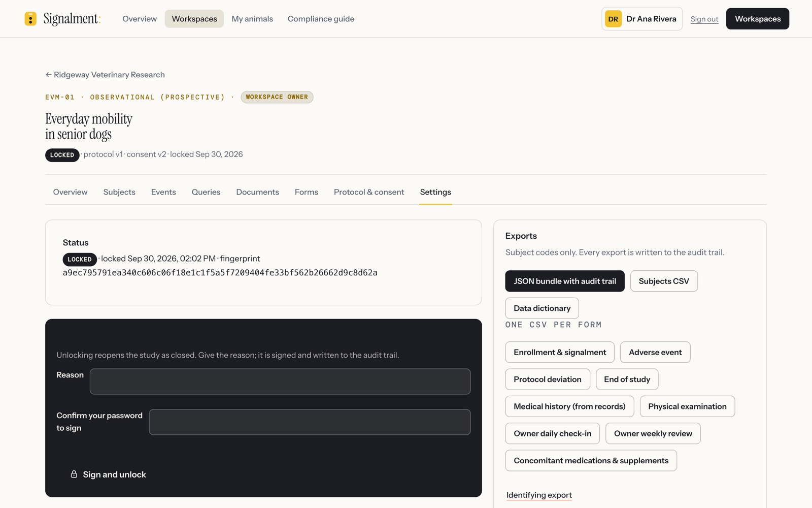Export Concomitant medications & supplements CSV
The width and height of the screenshot is (812, 508).
tap(591, 461)
